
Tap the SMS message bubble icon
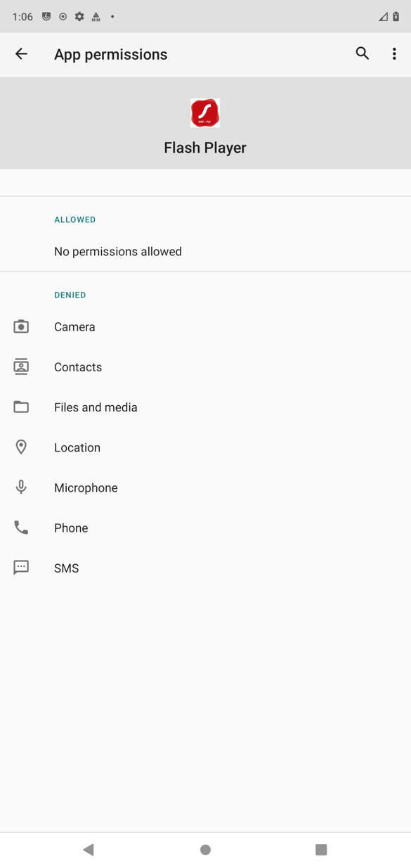21,568
